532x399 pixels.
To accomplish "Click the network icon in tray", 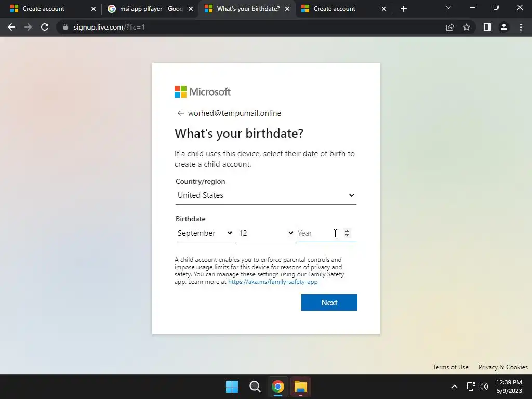I will point(471,387).
